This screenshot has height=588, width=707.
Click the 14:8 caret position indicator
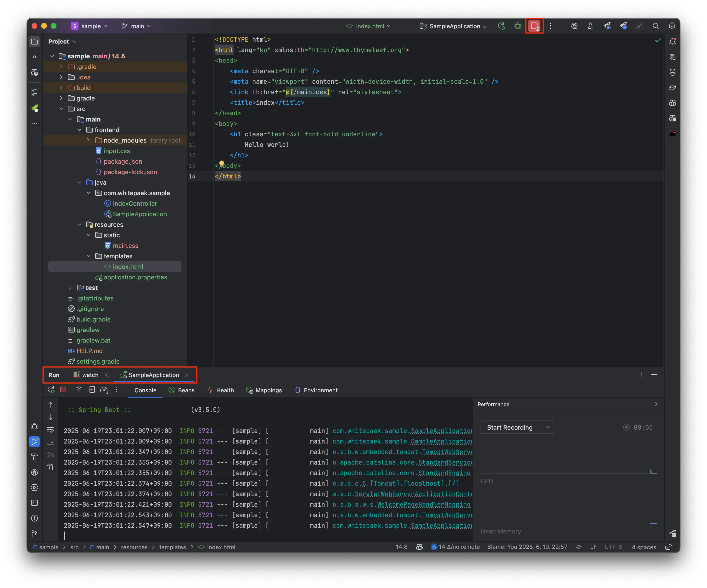402,547
